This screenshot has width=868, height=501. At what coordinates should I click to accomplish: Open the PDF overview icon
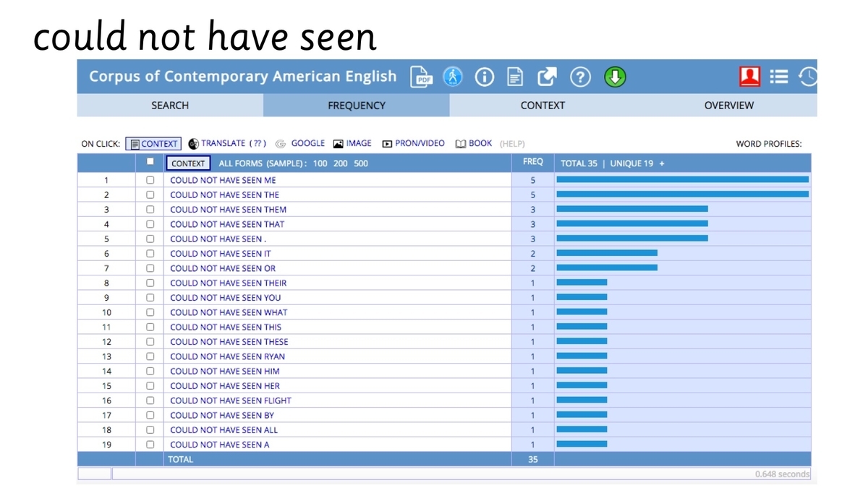[421, 77]
